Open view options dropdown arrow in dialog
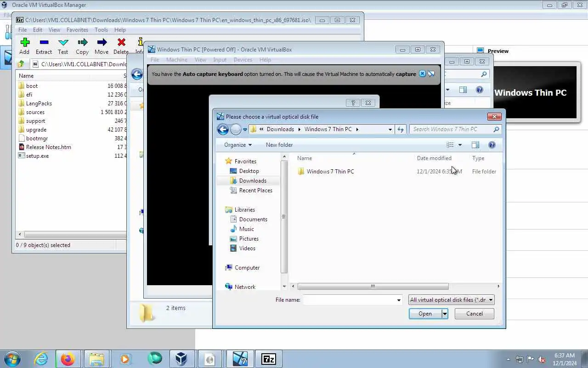The height and width of the screenshot is (368, 588). (460, 145)
